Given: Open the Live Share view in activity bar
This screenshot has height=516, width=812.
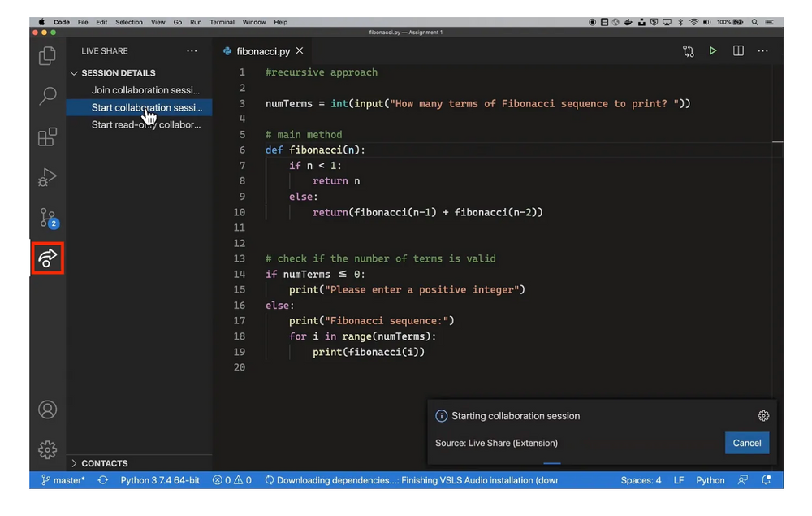Looking at the screenshot, I should click(x=47, y=258).
